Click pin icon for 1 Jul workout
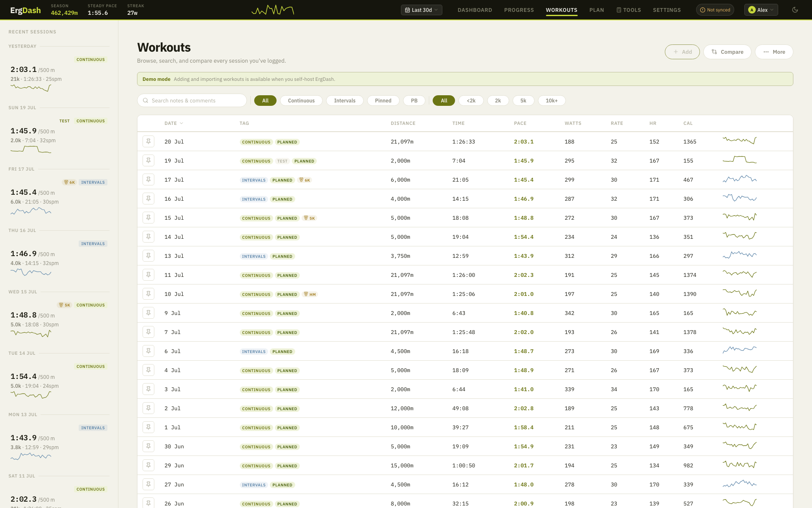The height and width of the screenshot is (508, 812). [x=148, y=427]
